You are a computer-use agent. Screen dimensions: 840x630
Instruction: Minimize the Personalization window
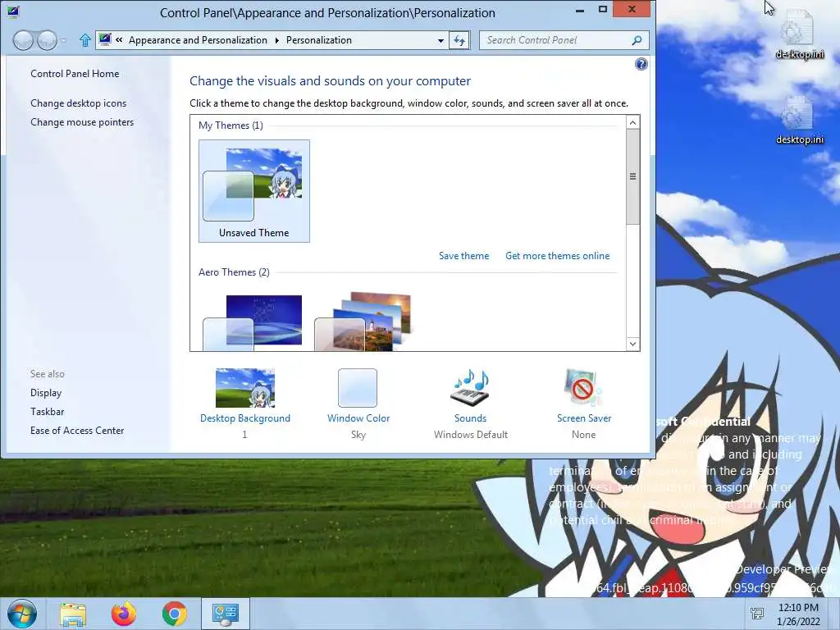point(580,10)
